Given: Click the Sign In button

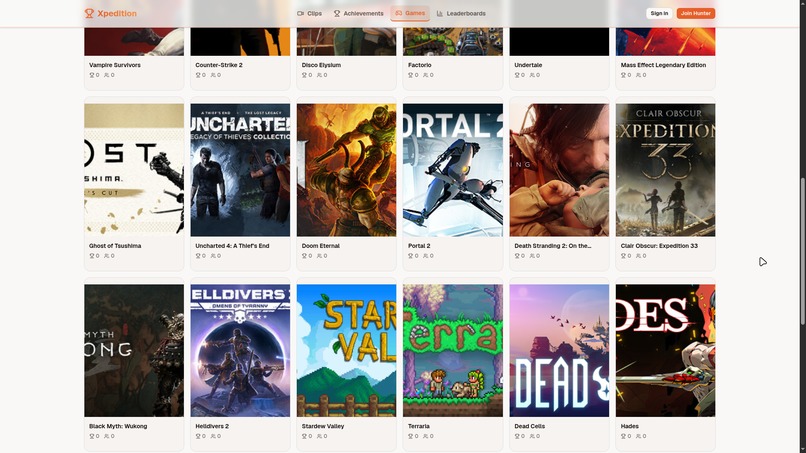Looking at the screenshot, I should coord(659,13).
